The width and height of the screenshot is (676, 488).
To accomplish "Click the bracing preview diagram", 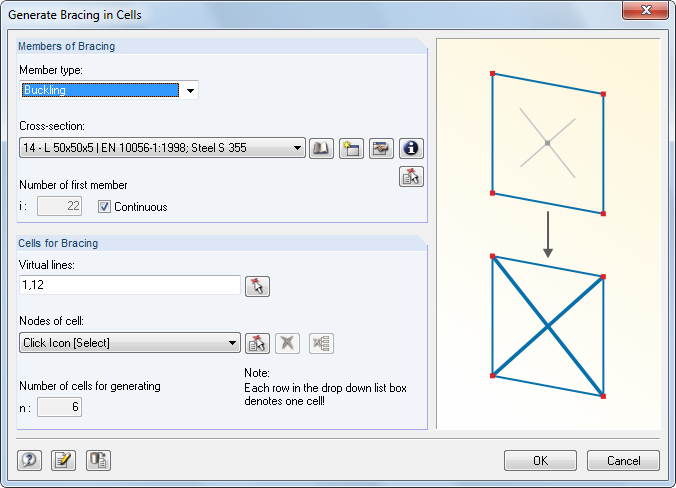I will tap(548, 234).
